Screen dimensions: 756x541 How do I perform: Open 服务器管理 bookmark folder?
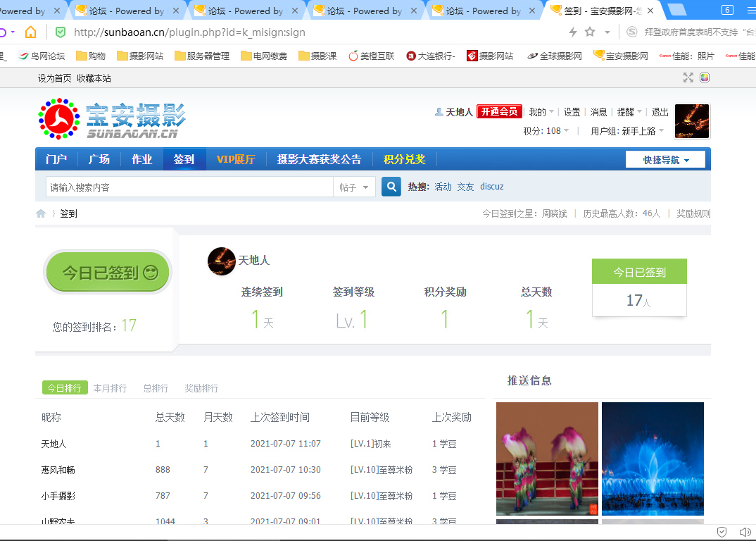point(202,56)
